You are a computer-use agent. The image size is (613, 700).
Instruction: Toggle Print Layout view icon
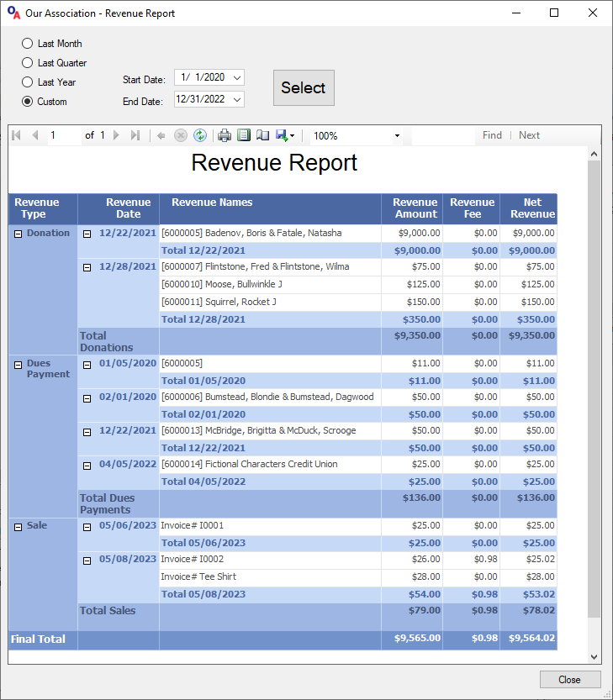[244, 135]
